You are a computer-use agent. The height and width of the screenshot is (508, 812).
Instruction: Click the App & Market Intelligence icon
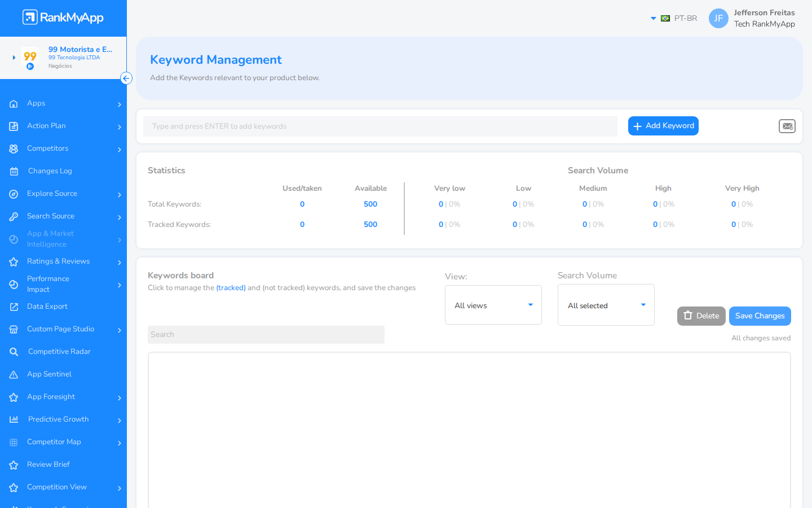(14, 239)
